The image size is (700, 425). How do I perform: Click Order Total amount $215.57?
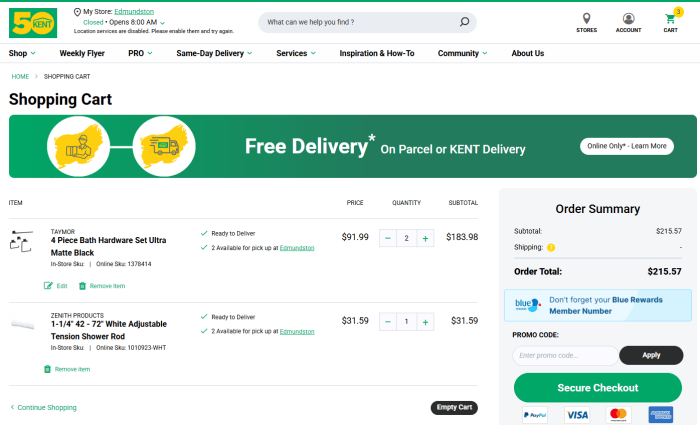(664, 271)
